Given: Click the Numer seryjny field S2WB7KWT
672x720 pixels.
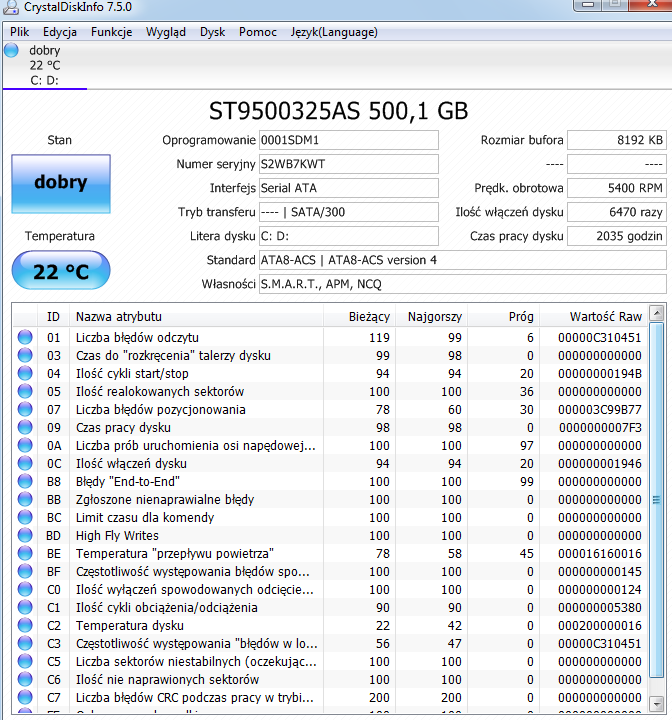Looking at the screenshot, I should [x=349, y=164].
